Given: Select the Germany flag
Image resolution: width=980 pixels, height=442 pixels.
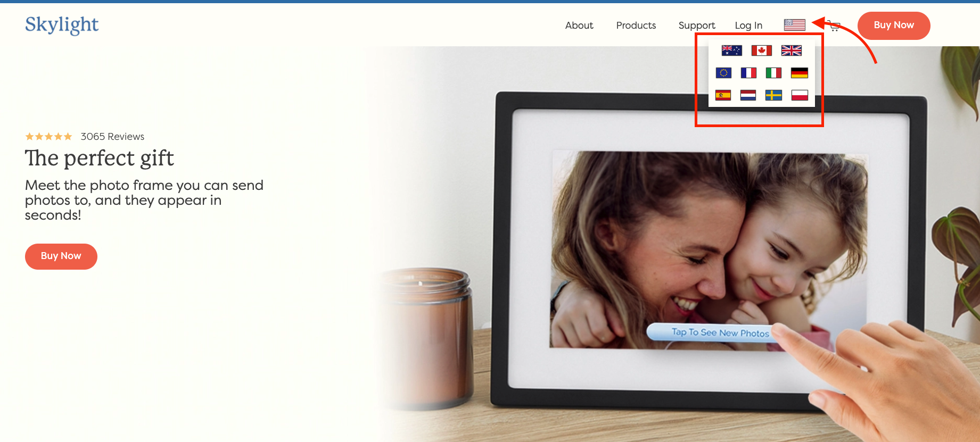Looking at the screenshot, I should pyautogui.click(x=799, y=73).
